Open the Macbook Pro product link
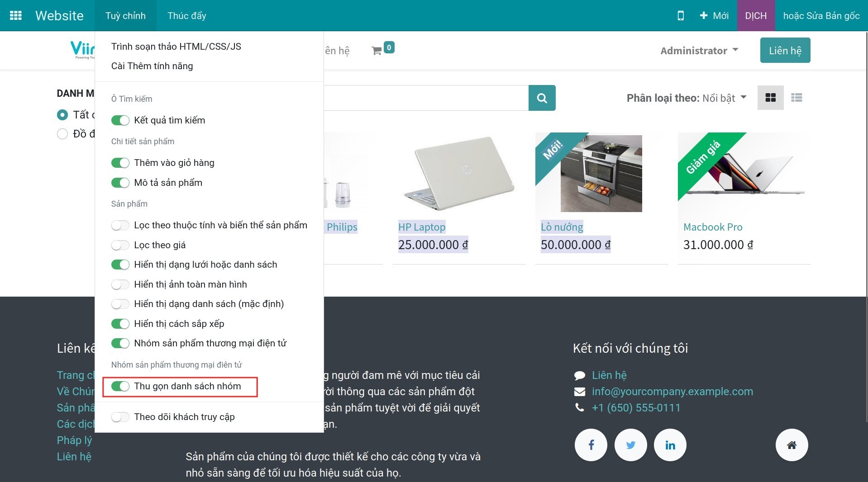The width and height of the screenshot is (868, 482). pos(713,227)
